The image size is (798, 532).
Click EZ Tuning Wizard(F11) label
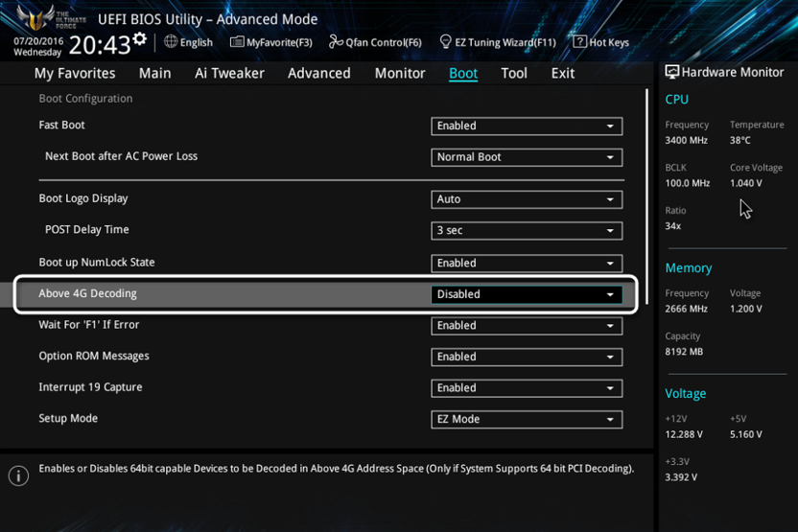(505, 42)
